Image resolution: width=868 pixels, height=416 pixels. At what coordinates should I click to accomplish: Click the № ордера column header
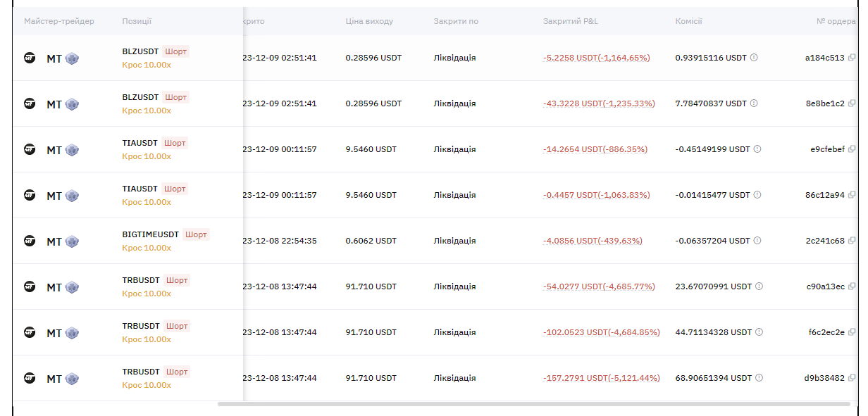click(x=836, y=21)
